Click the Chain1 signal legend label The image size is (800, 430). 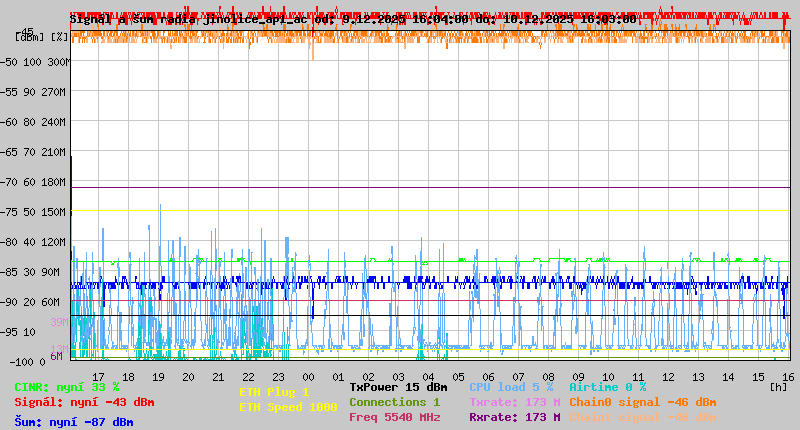point(643,417)
